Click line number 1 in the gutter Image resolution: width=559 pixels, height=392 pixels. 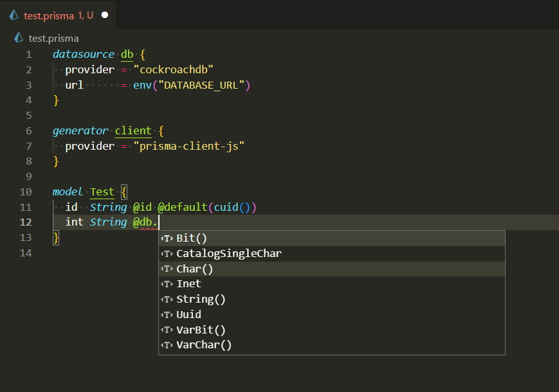tap(29, 55)
